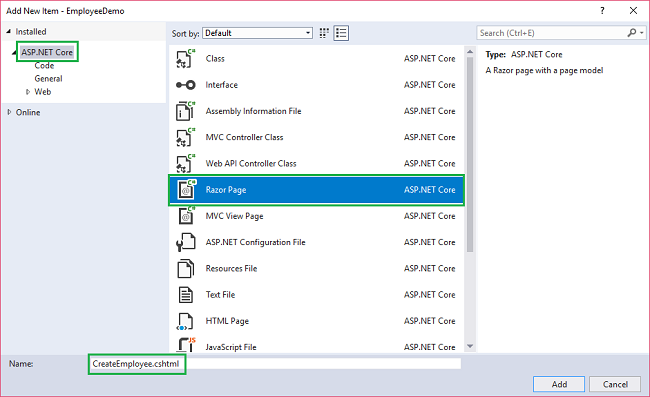Screen dimensions: 650x397
Task: Expand the Online section
Action: [9, 112]
